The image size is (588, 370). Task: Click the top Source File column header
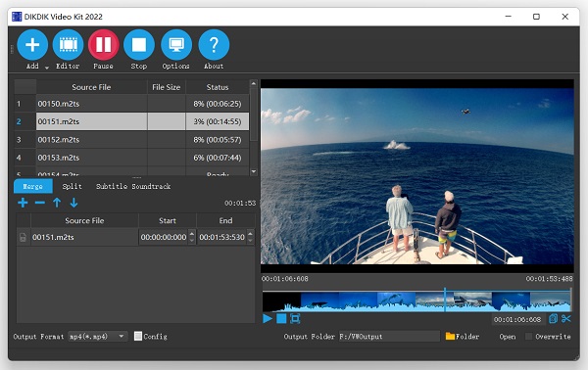(x=91, y=87)
